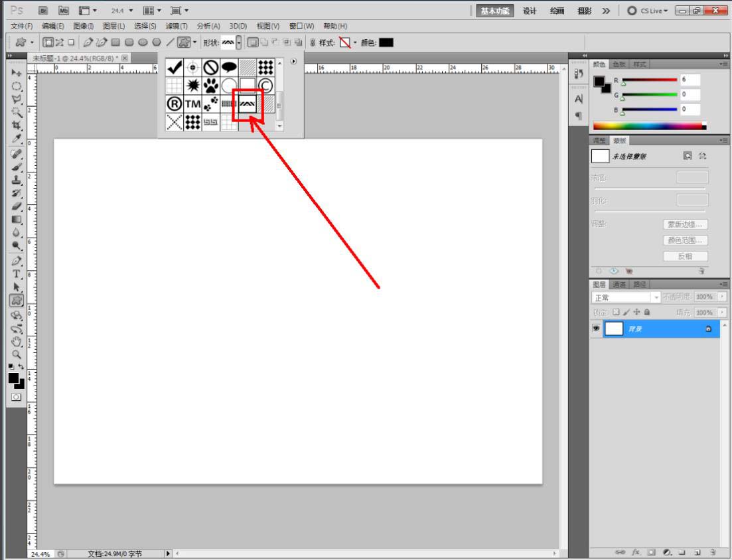Select the Polygonal Lasso tool
The image size is (732, 560).
(17, 100)
